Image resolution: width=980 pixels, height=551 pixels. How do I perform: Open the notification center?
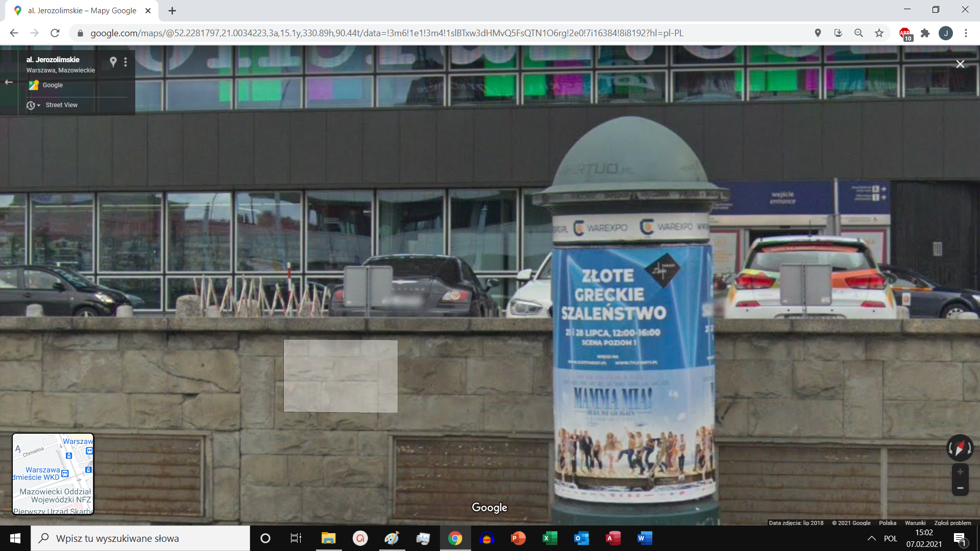coord(960,539)
